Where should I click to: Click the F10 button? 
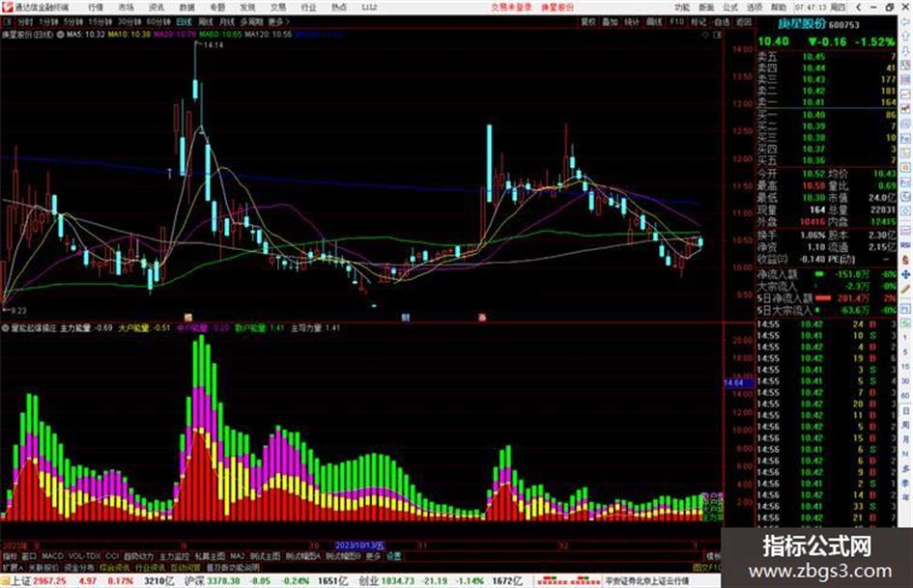pos(676,21)
